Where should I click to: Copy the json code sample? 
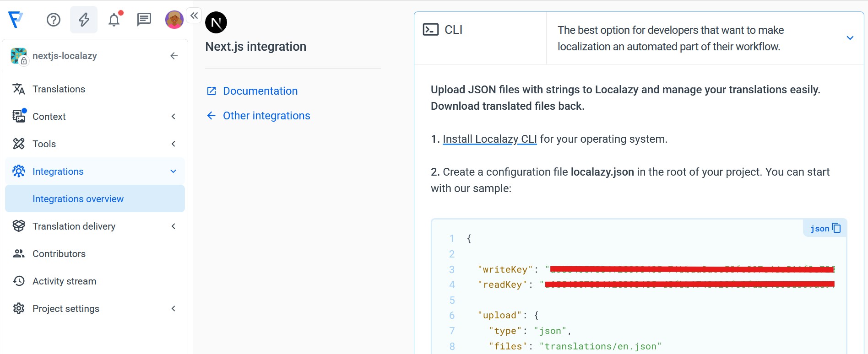click(x=836, y=228)
